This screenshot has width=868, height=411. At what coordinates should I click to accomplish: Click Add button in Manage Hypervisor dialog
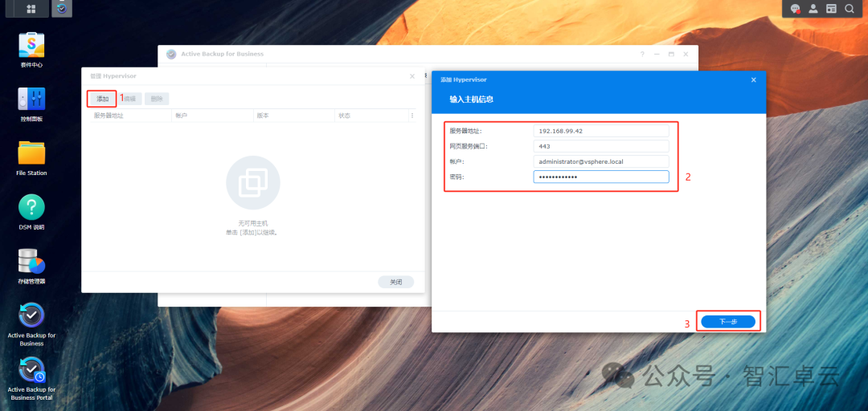click(102, 99)
